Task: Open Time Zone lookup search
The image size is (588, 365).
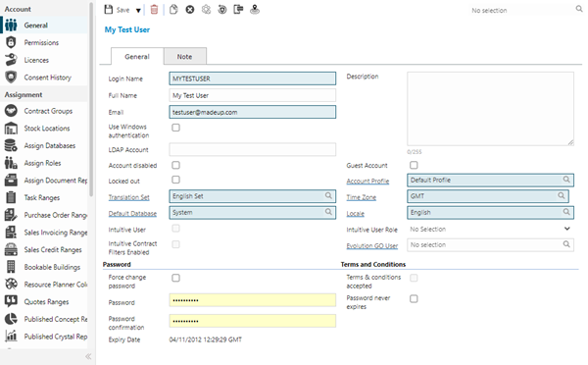Action: click(x=561, y=195)
